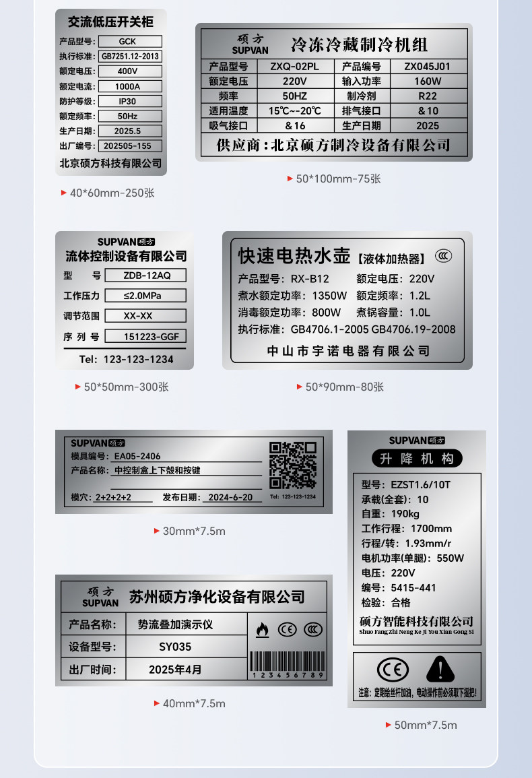
Task: Click the 势流叠加演示仪 product name cell
Action: tap(187, 624)
